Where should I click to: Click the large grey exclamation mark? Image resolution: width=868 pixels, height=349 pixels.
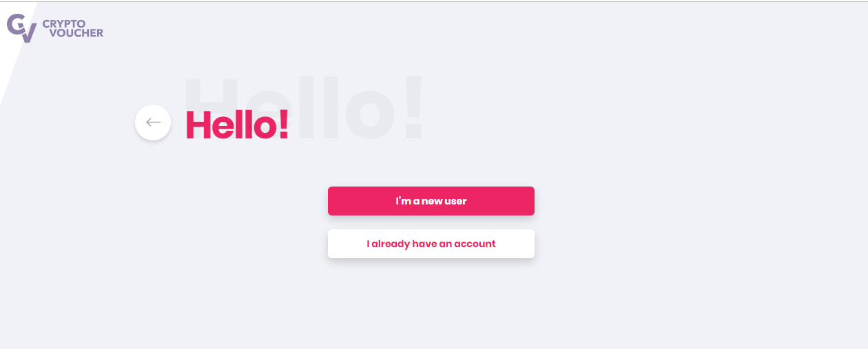[412, 107]
